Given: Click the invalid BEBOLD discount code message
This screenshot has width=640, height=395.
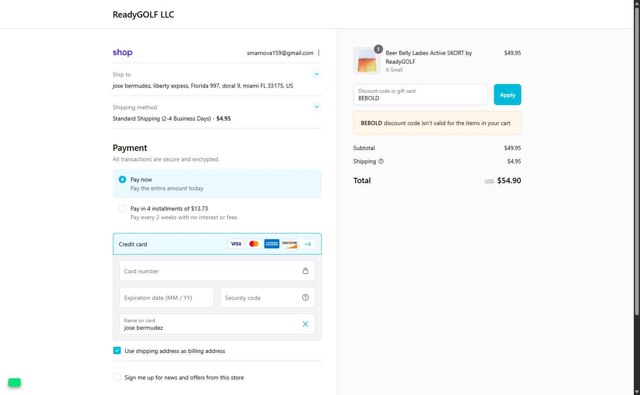Looking at the screenshot, I should tap(437, 123).
